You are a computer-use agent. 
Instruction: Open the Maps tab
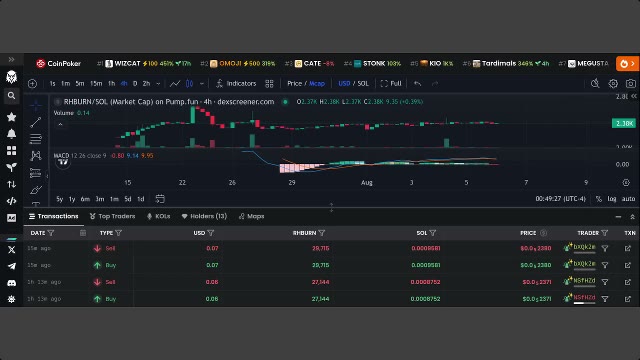[x=251, y=216]
